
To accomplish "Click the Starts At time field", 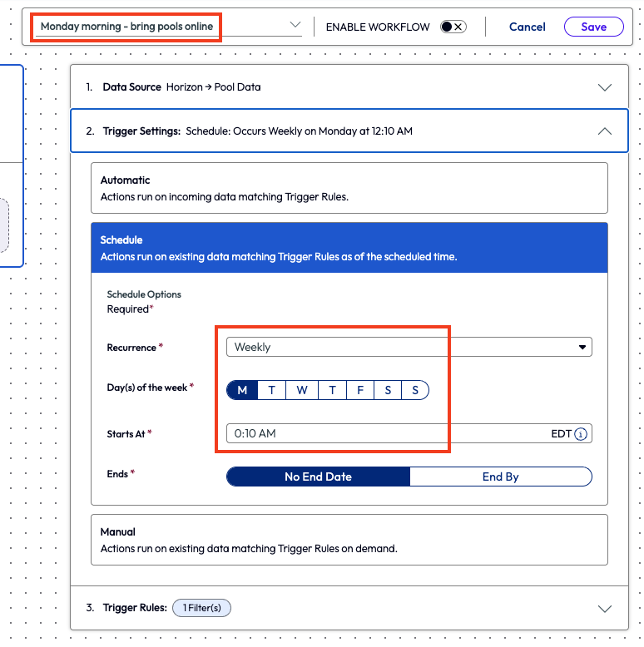I will [409, 433].
